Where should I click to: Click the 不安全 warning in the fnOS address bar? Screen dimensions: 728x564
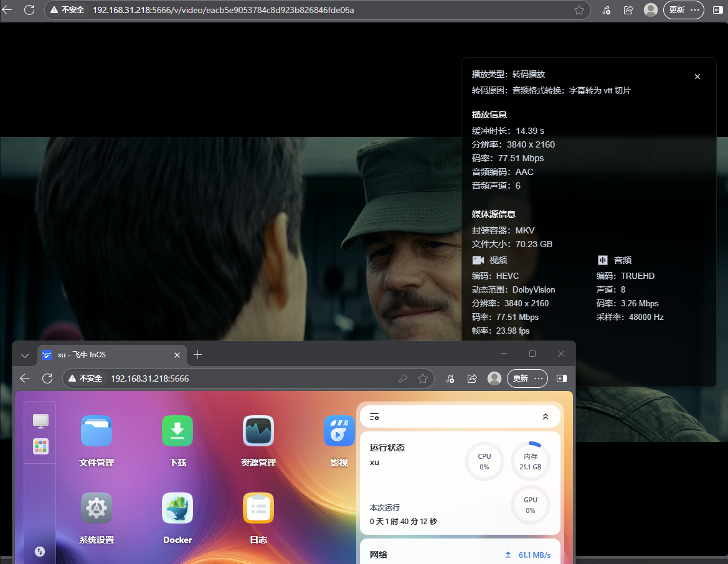[x=85, y=378]
